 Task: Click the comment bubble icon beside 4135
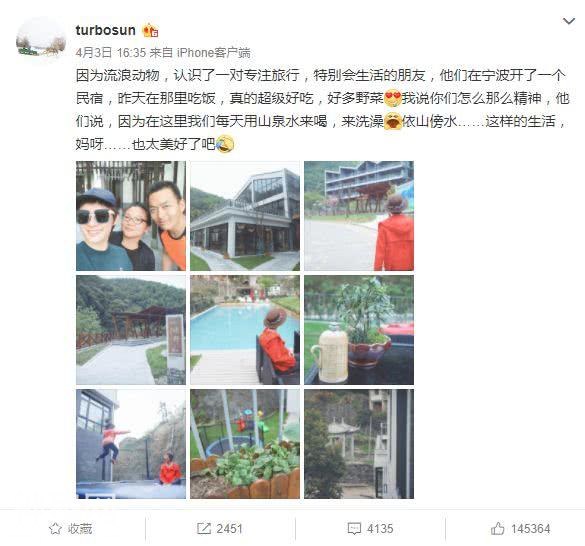354,528
